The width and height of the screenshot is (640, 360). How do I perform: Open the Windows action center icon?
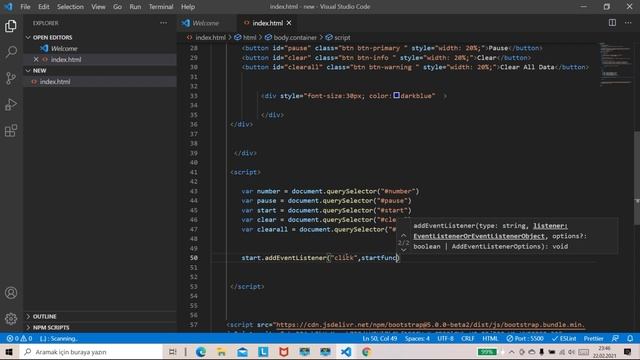[627, 352]
